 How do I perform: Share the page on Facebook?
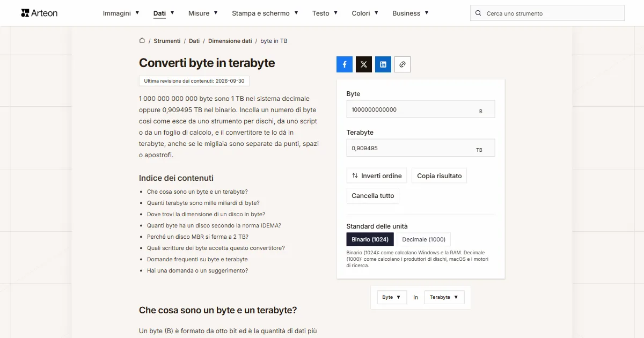tap(345, 64)
